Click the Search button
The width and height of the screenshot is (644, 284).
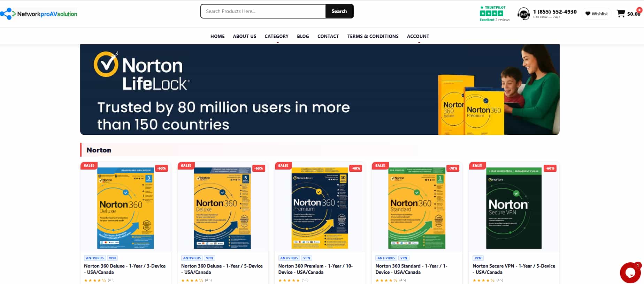click(x=339, y=11)
